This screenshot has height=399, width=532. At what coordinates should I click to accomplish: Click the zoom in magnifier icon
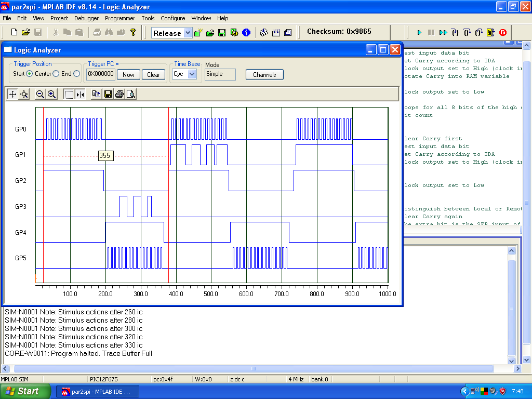[51, 94]
